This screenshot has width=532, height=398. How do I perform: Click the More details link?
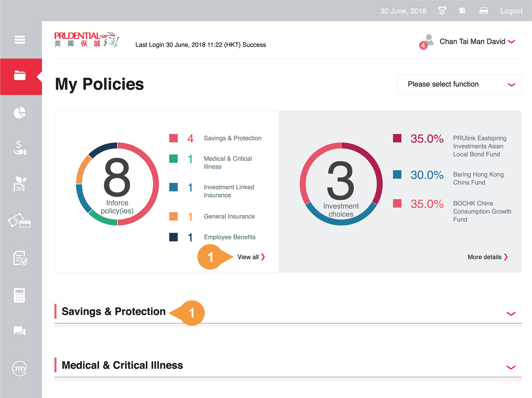pos(488,257)
